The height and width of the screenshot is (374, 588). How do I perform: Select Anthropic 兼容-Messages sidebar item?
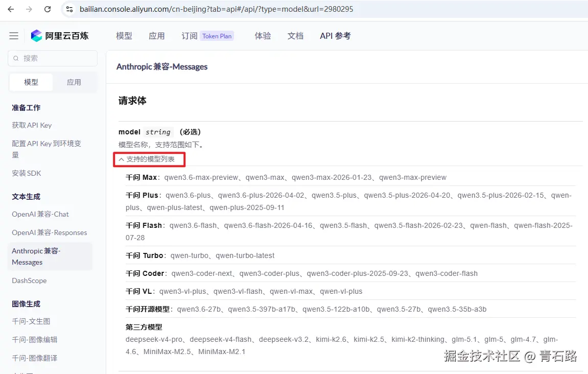(50, 256)
